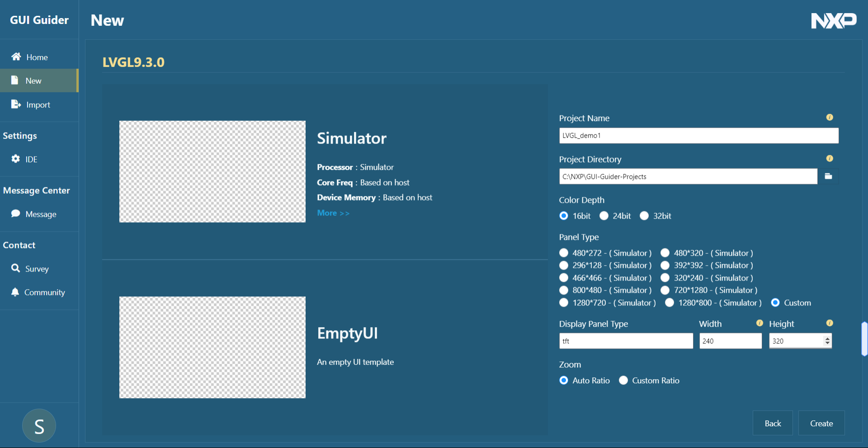Screen dimensions: 868x448
Task: Choose 480*272 Simulator panel type
Action: tap(564, 253)
